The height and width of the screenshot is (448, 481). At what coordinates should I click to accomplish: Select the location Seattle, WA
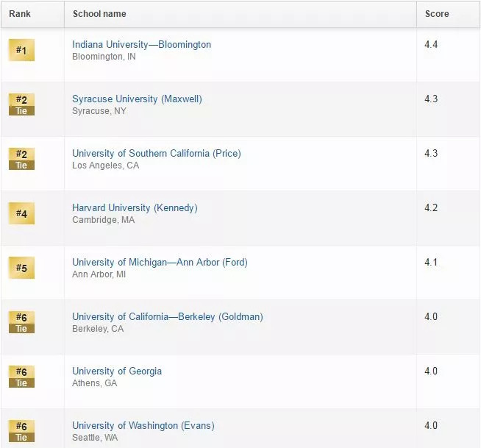(x=95, y=438)
